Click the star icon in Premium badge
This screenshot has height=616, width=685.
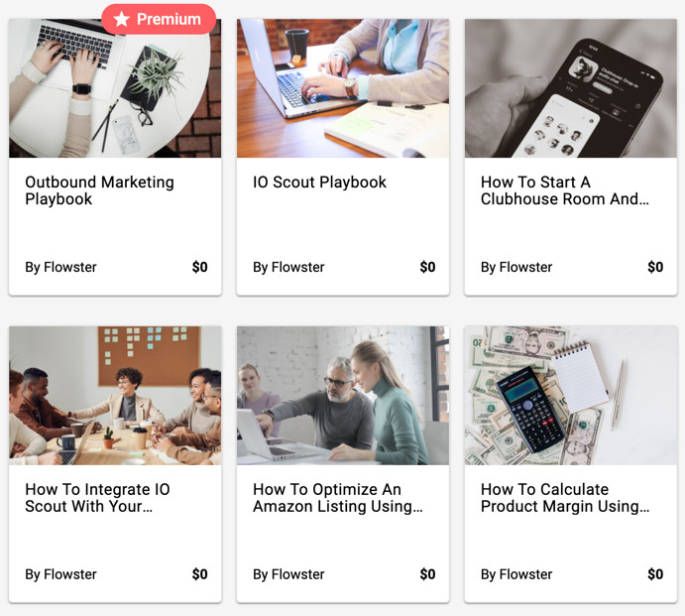coord(122,19)
